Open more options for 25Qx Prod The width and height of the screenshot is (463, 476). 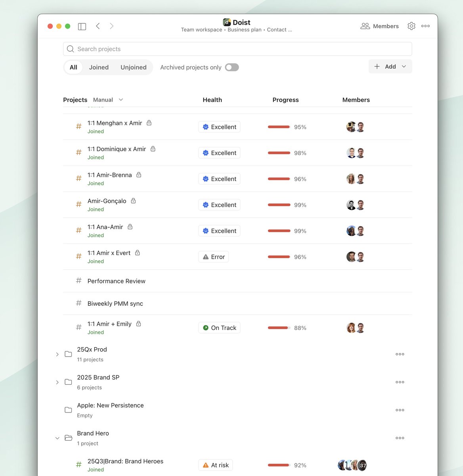[400, 354]
